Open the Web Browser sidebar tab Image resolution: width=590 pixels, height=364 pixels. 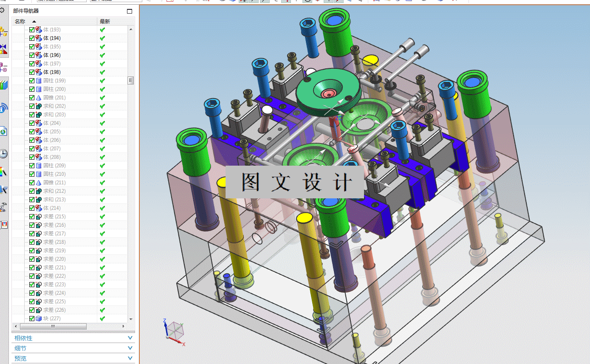click(4, 131)
